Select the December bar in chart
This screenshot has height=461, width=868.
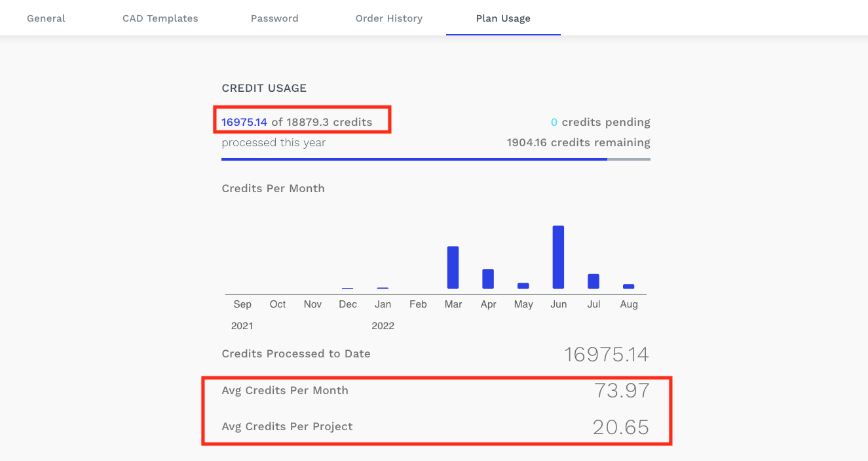[348, 289]
